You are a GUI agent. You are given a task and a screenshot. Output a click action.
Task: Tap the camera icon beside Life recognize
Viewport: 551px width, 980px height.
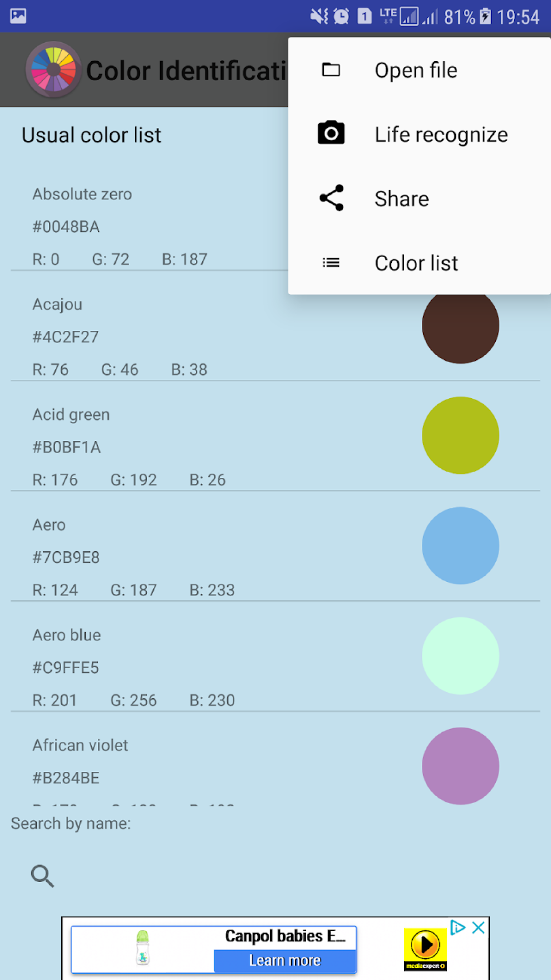331,133
